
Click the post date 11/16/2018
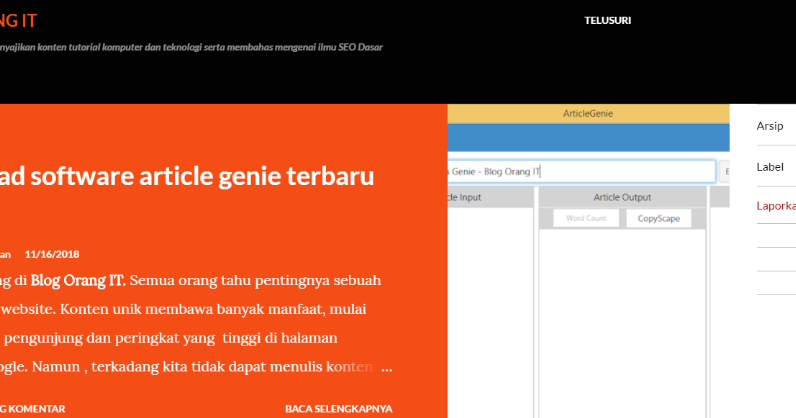coord(52,254)
